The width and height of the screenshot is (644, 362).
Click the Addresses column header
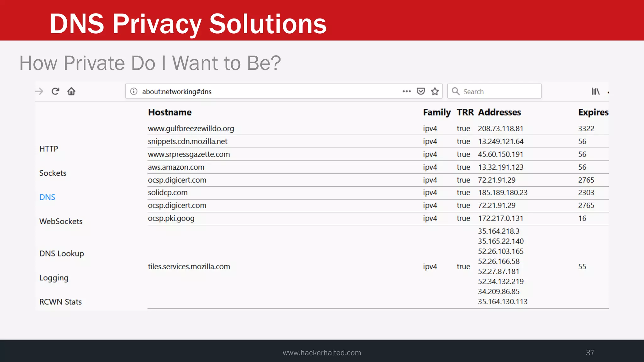(x=499, y=112)
